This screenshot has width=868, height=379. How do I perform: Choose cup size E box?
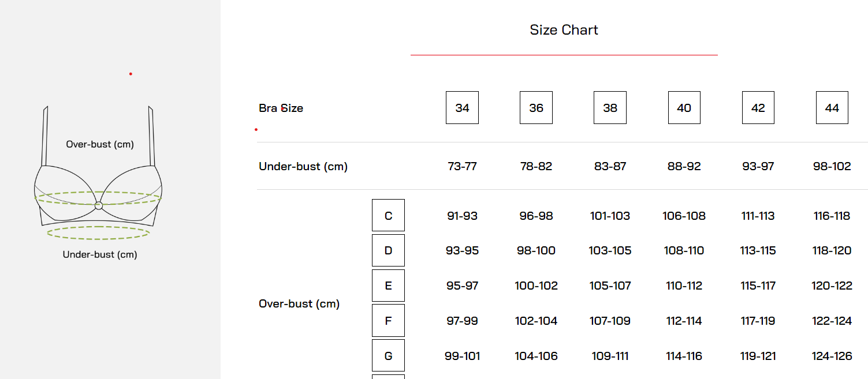click(x=388, y=286)
